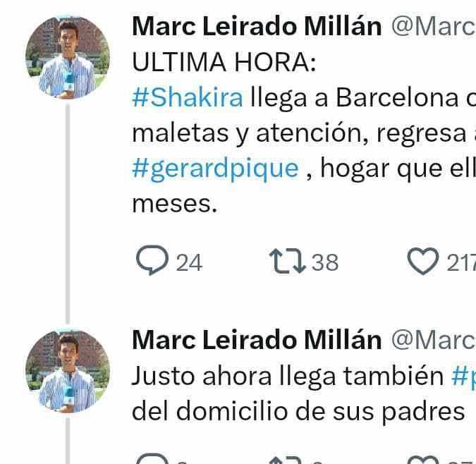The height and width of the screenshot is (464, 476).
Task: Open Marc Leirado Millán's name on second tweet
Action: [257, 340]
